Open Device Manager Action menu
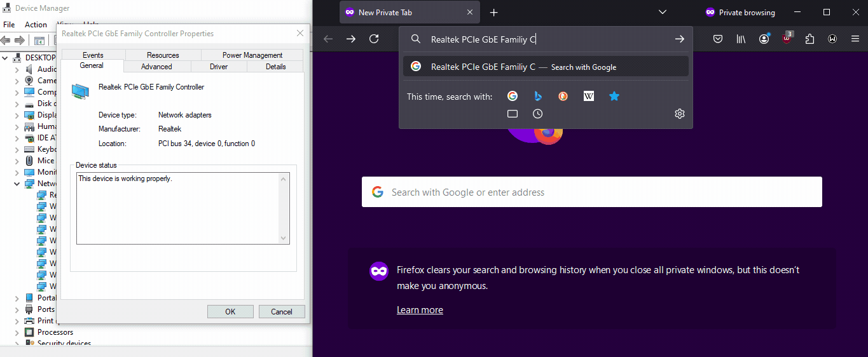 coord(36,25)
